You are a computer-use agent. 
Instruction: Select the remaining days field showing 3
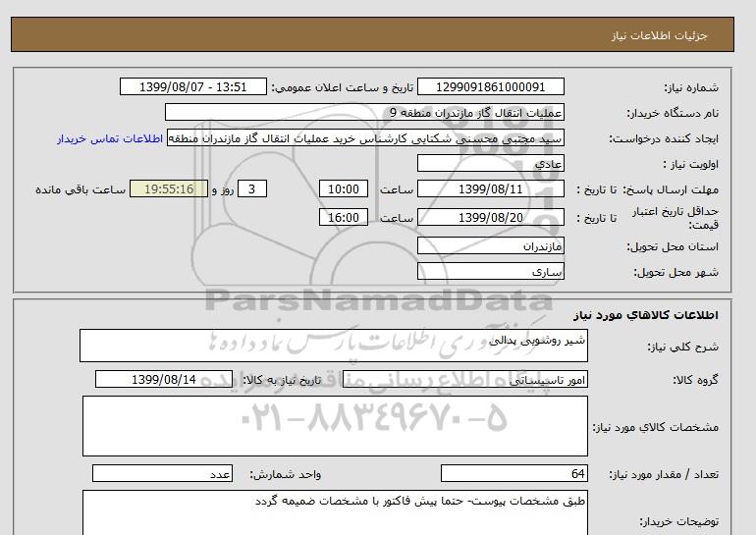[x=251, y=188]
